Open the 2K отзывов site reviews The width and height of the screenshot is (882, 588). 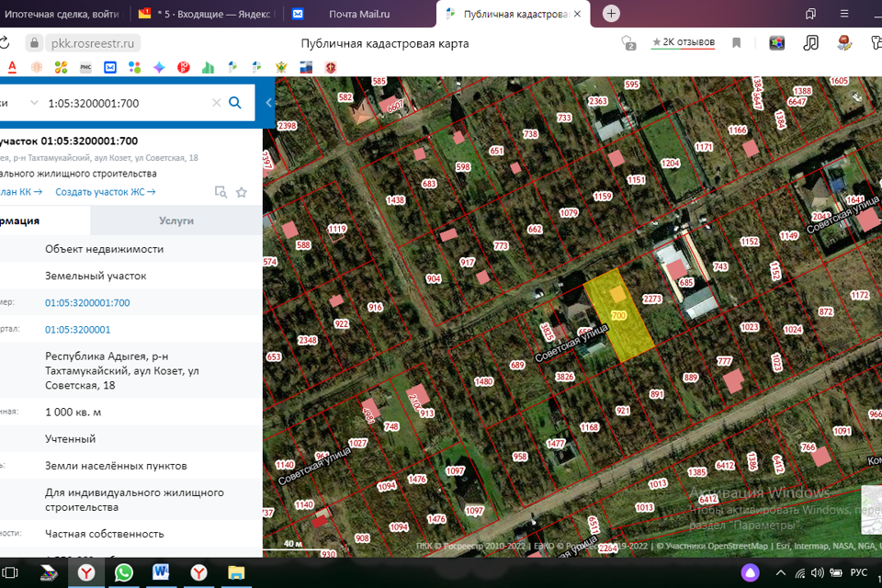[x=682, y=43]
